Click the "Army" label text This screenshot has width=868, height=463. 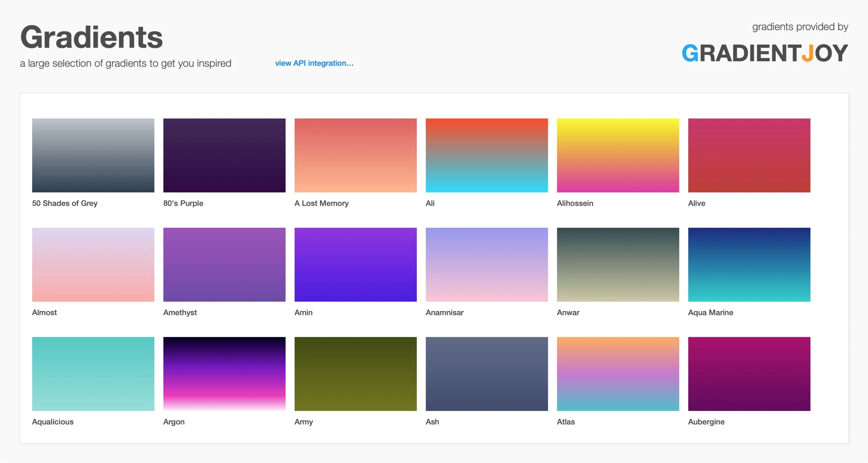tap(304, 422)
